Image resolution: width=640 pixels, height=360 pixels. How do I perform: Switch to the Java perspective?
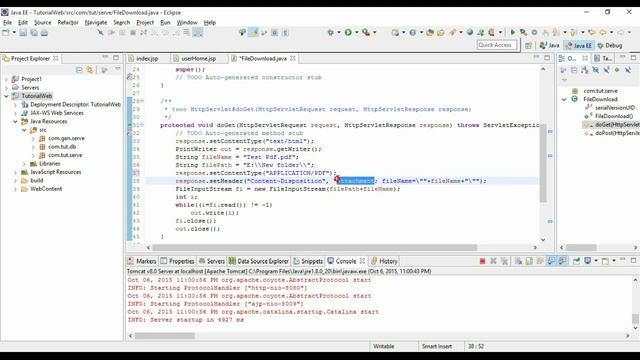[549, 45]
